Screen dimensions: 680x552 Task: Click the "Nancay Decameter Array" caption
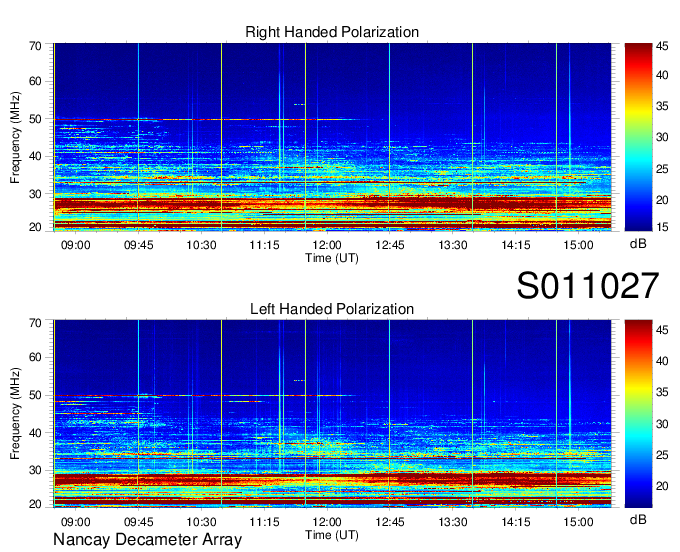[x=147, y=540]
